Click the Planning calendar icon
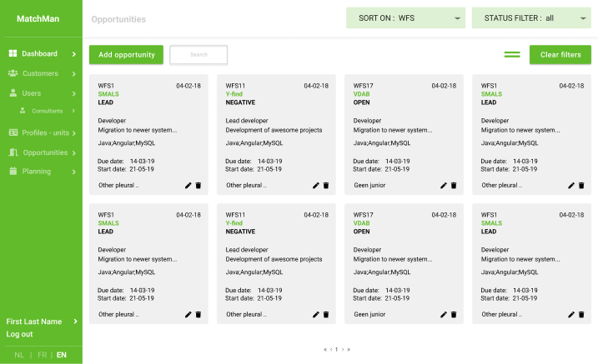Viewport: 598px width, 364px height. pyautogui.click(x=13, y=172)
